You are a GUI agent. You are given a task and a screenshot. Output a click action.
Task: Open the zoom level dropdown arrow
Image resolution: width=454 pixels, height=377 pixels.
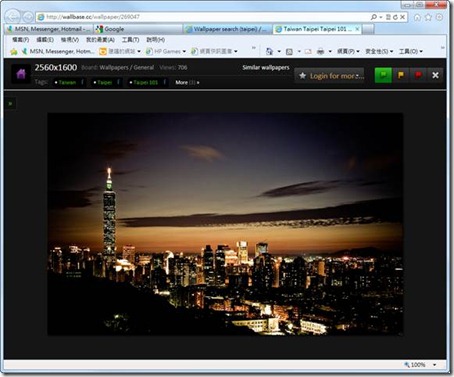pyautogui.click(x=435, y=365)
